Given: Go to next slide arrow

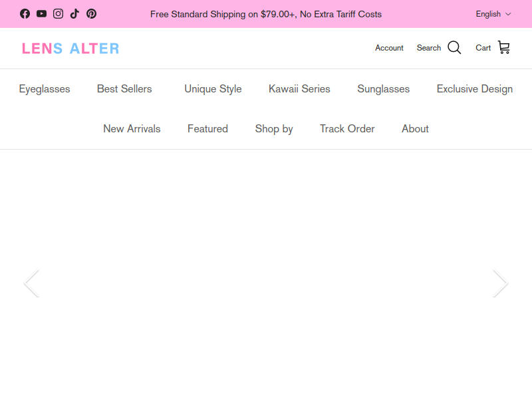Looking at the screenshot, I should pyautogui.click(x=501, y=283).
